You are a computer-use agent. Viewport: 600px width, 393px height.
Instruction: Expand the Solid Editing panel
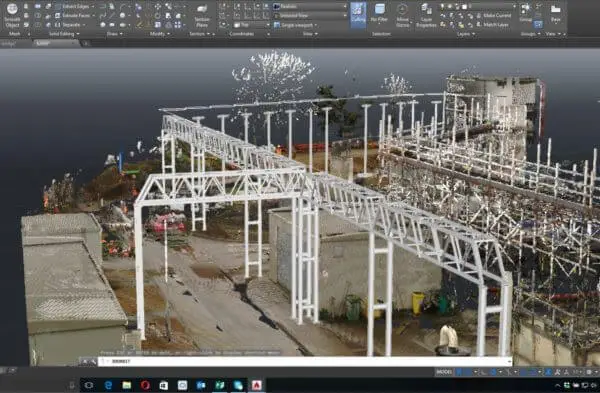click(x=64, y=34)
